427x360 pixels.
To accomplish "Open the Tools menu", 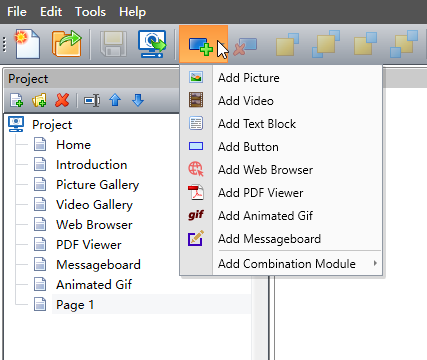I will [90, 12].
